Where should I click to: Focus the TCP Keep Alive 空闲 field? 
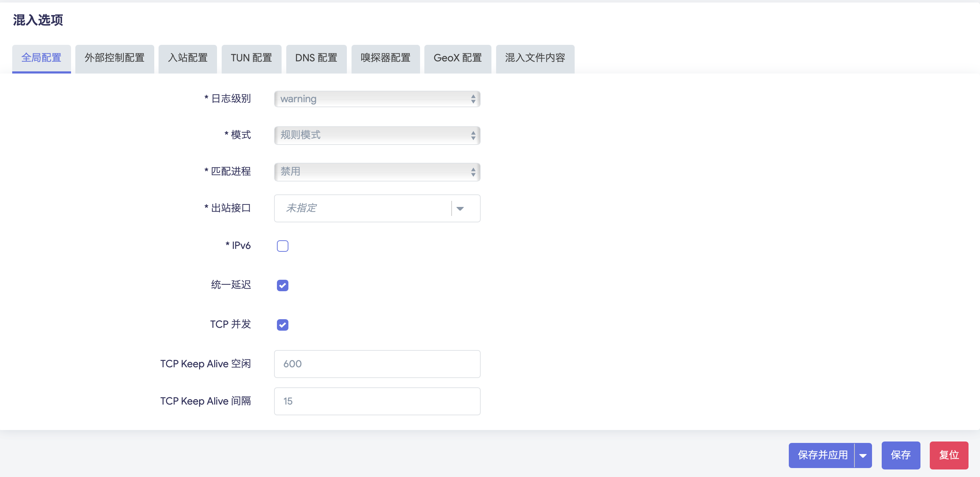(377, 364)
